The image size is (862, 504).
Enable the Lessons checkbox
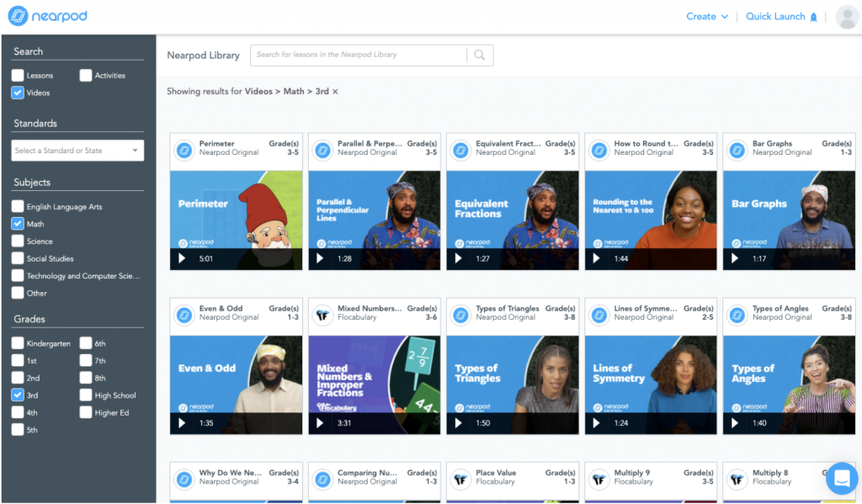[18, 75]
